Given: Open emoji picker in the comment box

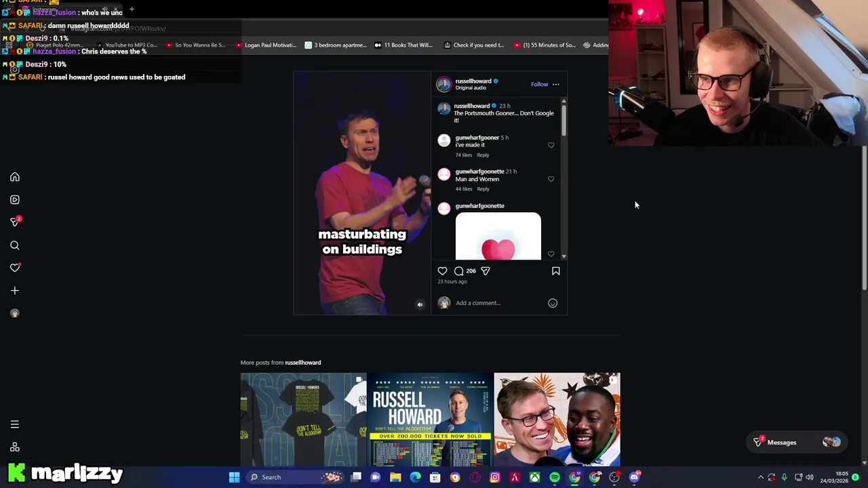Looking at the screenshot, I should point(553,303).
